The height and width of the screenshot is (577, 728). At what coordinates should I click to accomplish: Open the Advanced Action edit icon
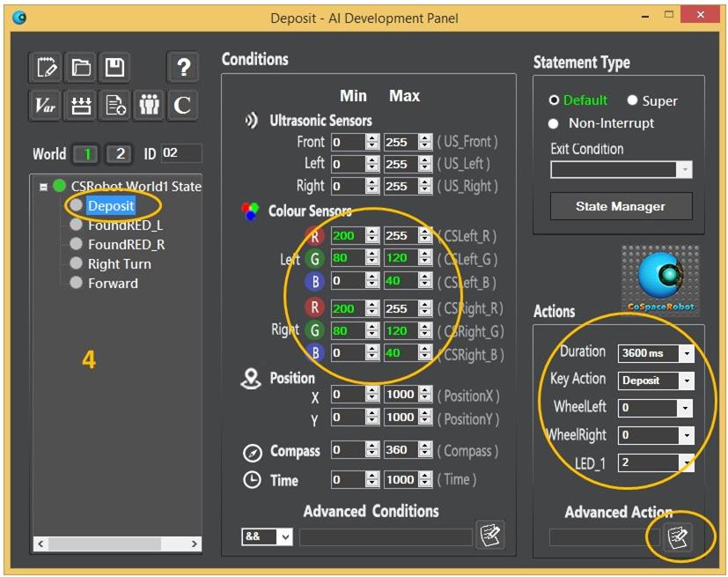(677, 536)
